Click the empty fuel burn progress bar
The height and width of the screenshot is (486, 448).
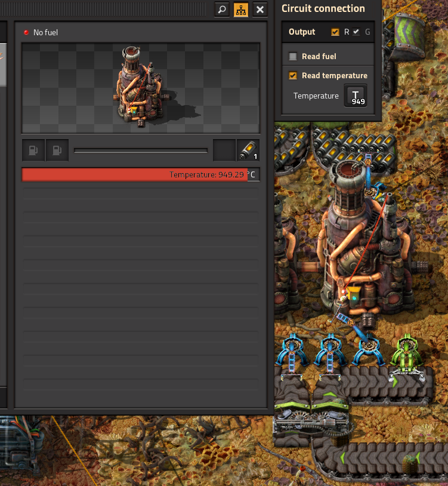coord(141,150)
